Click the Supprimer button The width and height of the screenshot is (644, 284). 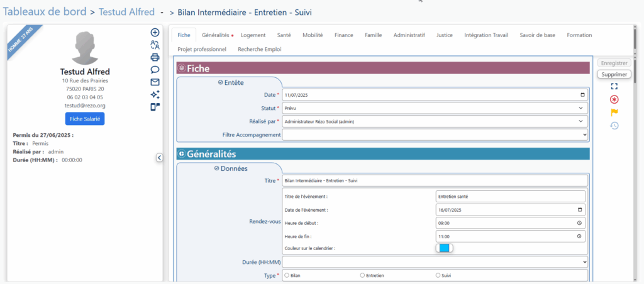[614, 74]
